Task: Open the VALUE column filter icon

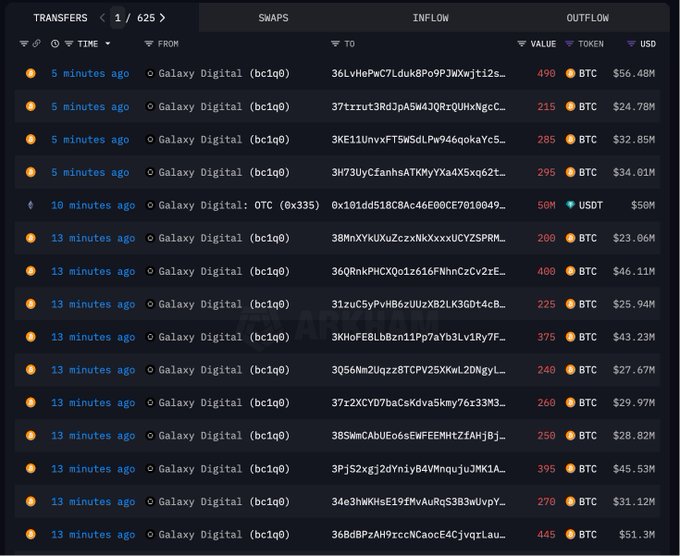Action: click(x=521, y=44)
